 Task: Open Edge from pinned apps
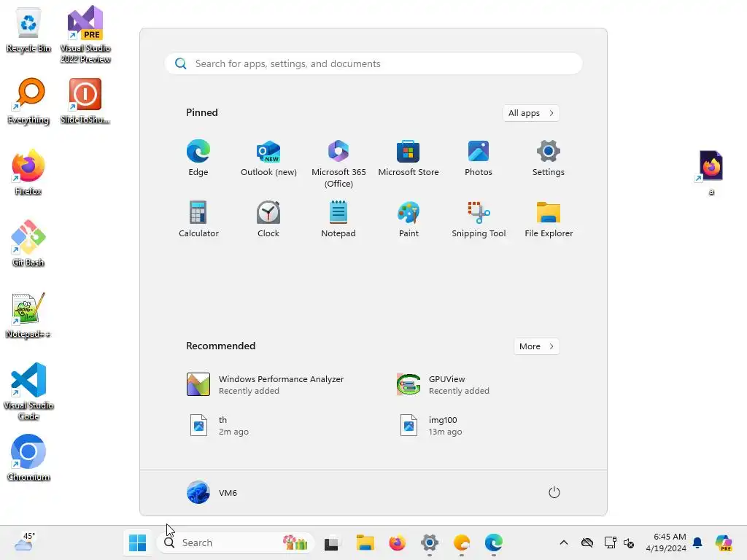click(198, 158)
